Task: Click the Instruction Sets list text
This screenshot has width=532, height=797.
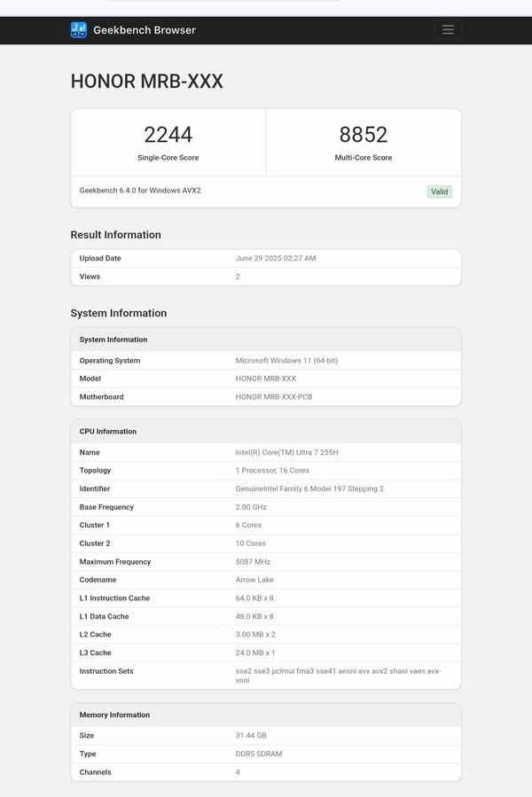Action: tap(338, 676)
